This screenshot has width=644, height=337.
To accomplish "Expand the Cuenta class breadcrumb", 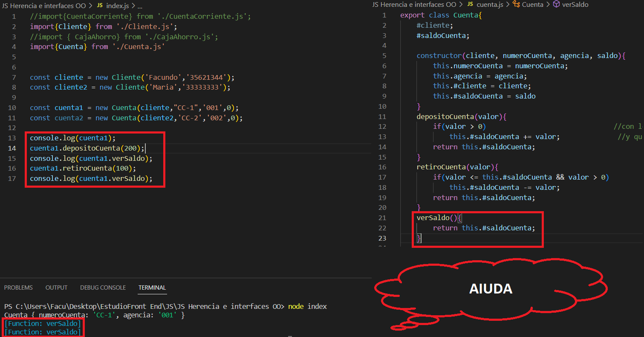I will 533,4.
